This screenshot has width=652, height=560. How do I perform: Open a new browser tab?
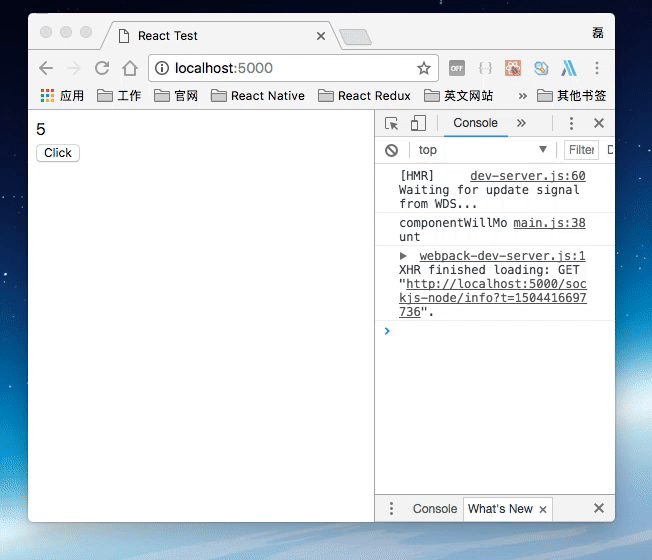(x=356, y=37)
